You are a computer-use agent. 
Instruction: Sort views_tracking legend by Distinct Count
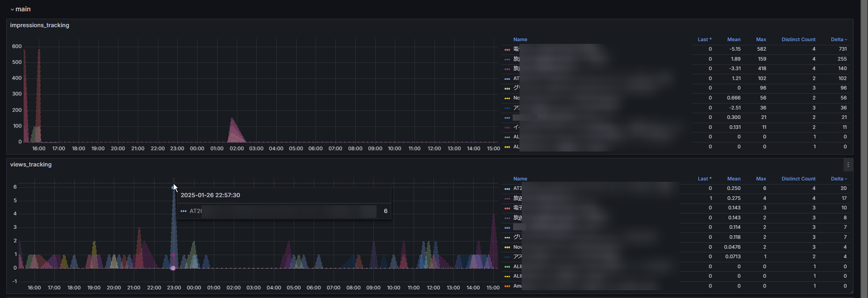[798, 179]
